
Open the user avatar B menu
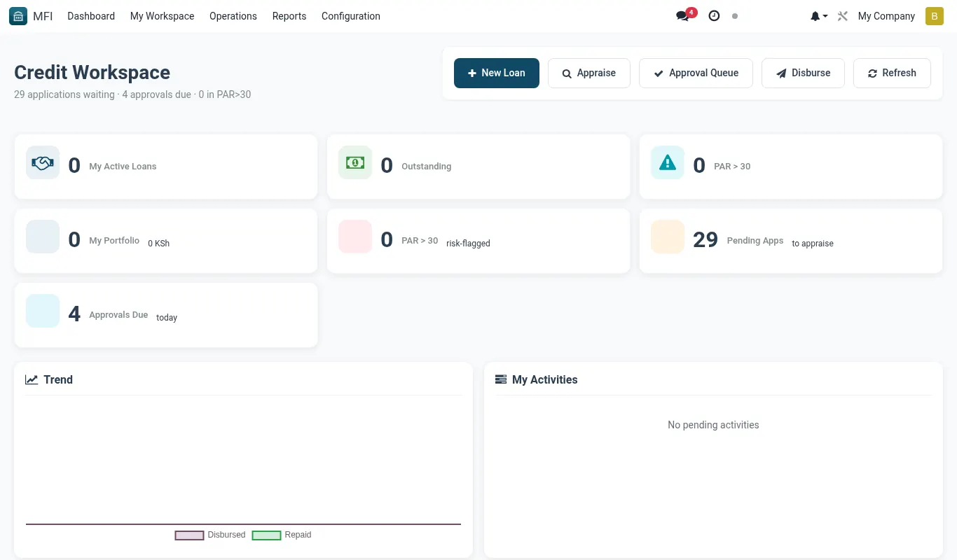[934, 16]
